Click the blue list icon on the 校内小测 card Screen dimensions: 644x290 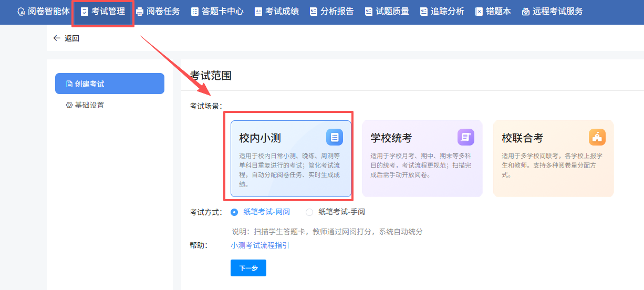[x=335, y=137]
